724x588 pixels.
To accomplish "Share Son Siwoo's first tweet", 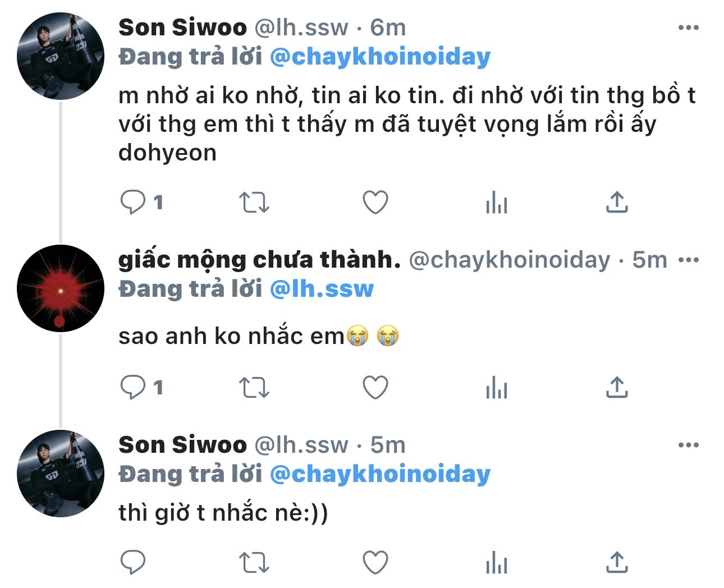I will (617, 203).
